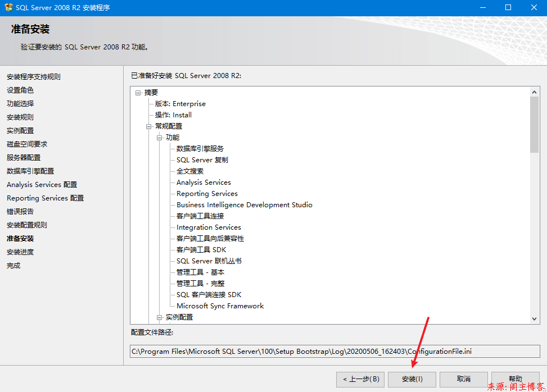This screenshot has width=547, height=392.
Task: Select 安装配置规则 step in sidebar
Action: (x=27, y=225)
